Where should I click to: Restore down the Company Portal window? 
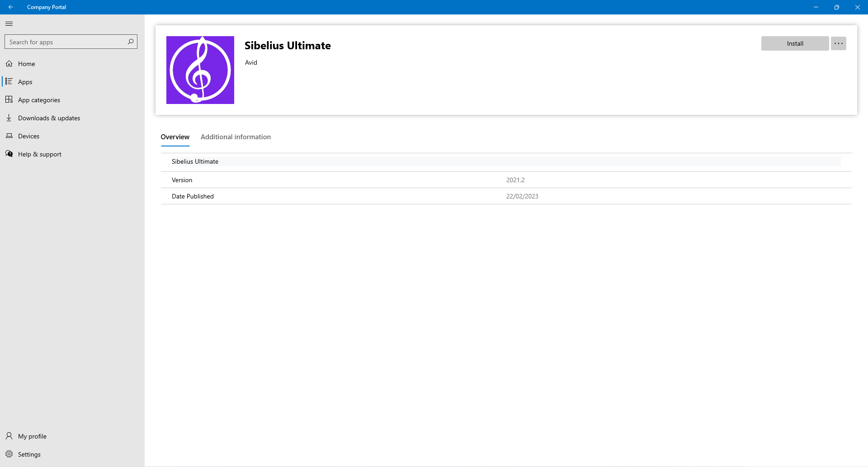tap(837, 7)
